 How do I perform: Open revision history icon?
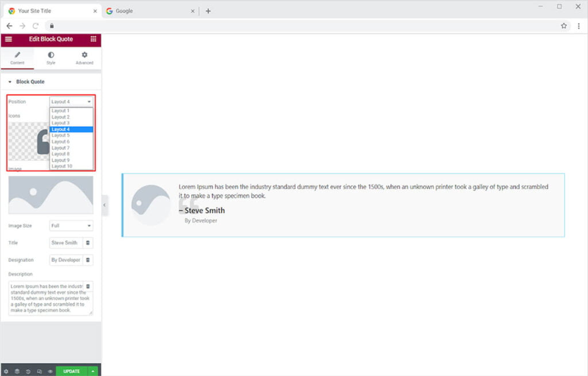pos(28,371)
